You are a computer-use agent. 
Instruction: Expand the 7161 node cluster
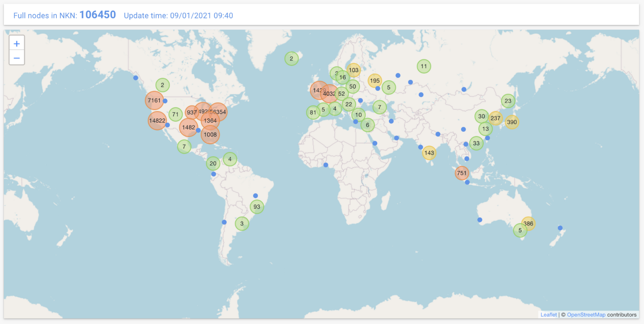point(154,100)
